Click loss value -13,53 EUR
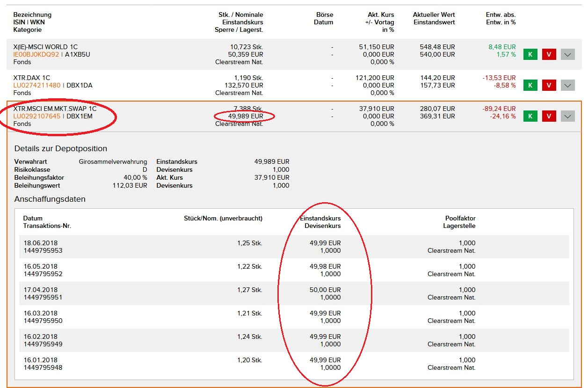 499,78
